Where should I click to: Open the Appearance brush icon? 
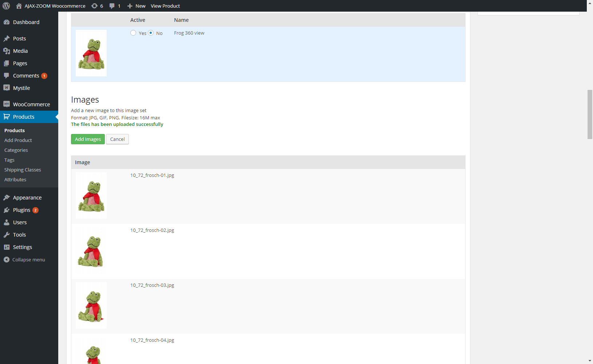(x=7, y=198)
